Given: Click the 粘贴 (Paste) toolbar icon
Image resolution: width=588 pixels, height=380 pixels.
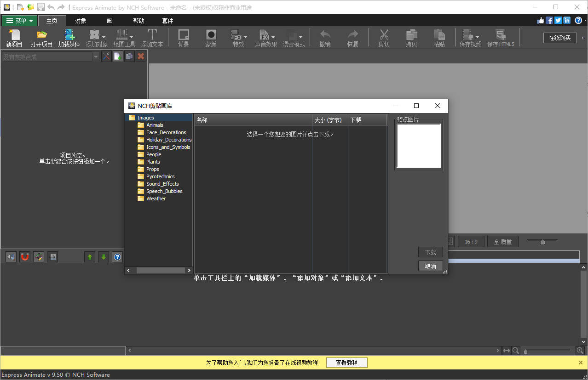Looking at the screenshot, I should 439,38.
